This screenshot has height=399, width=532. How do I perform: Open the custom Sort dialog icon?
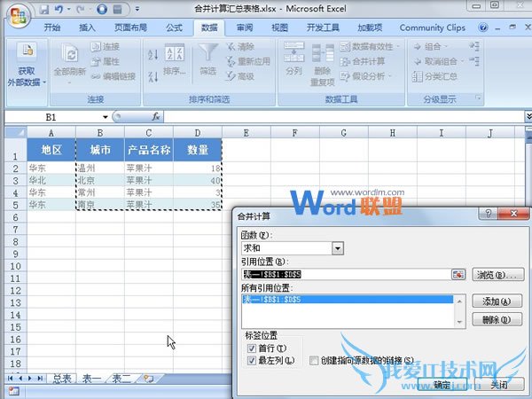175,53
